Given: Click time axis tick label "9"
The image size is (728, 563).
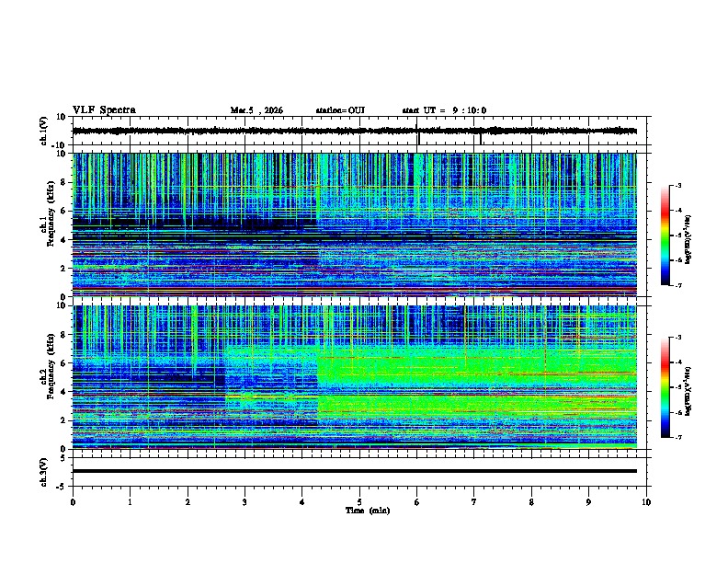Looking at the screenshot, I should [588, 502].
